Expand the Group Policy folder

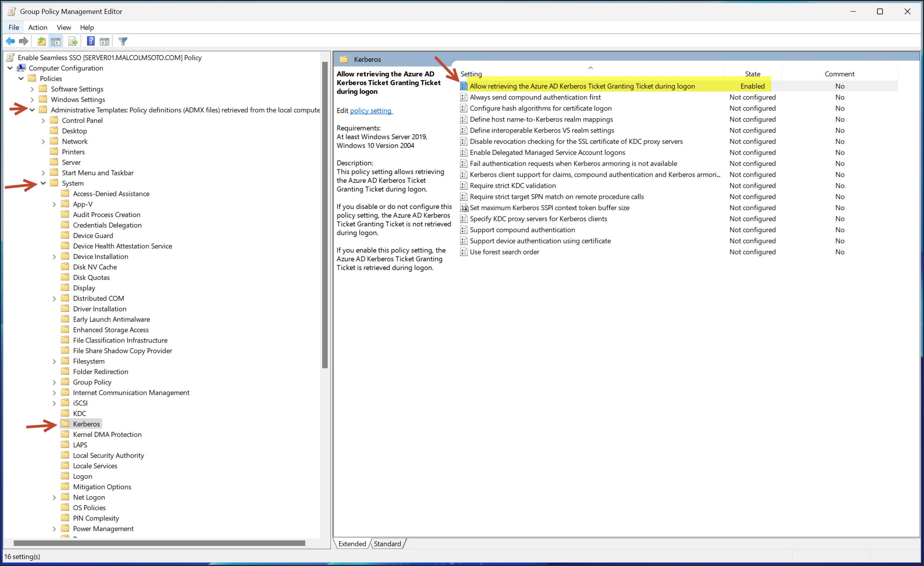click(54, 382)
